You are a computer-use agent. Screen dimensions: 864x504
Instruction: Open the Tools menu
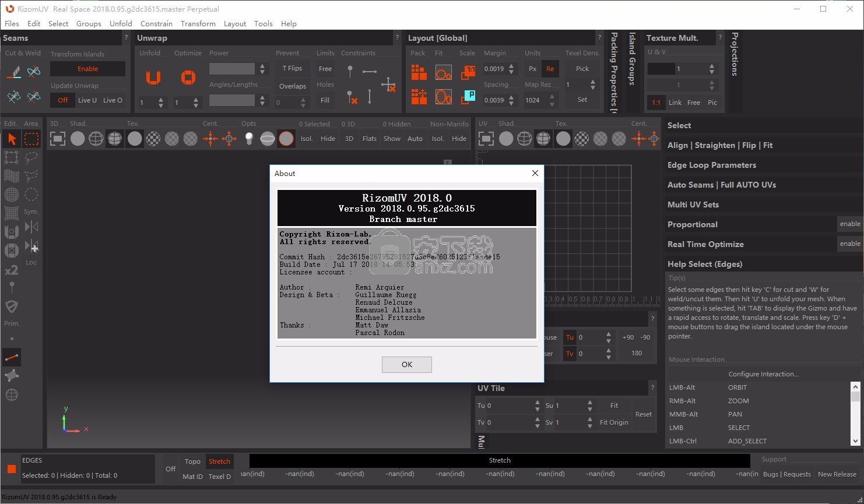click(x=263, y=24)
